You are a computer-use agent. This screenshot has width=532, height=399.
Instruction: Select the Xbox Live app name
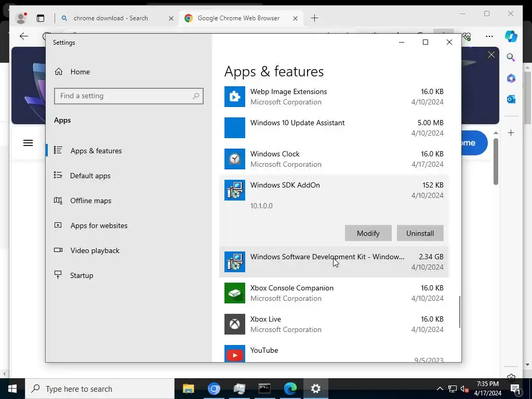265,320
